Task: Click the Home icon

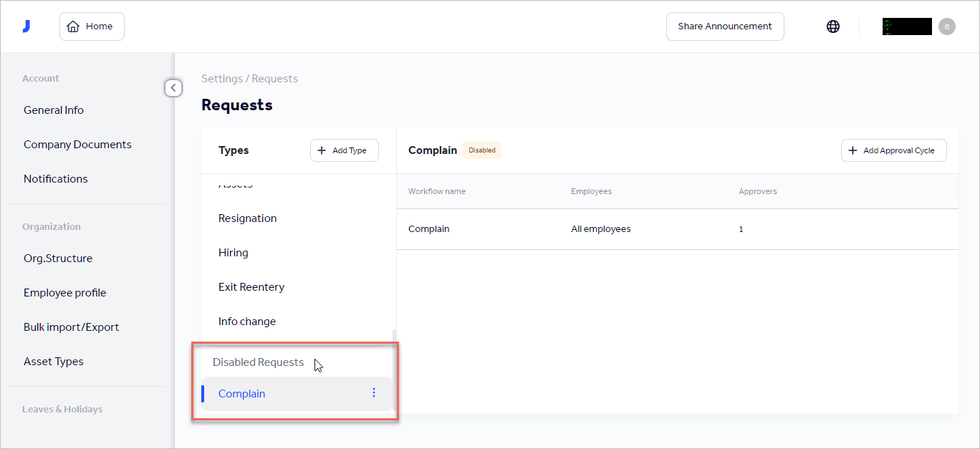Action: click(x=74, y=26)
